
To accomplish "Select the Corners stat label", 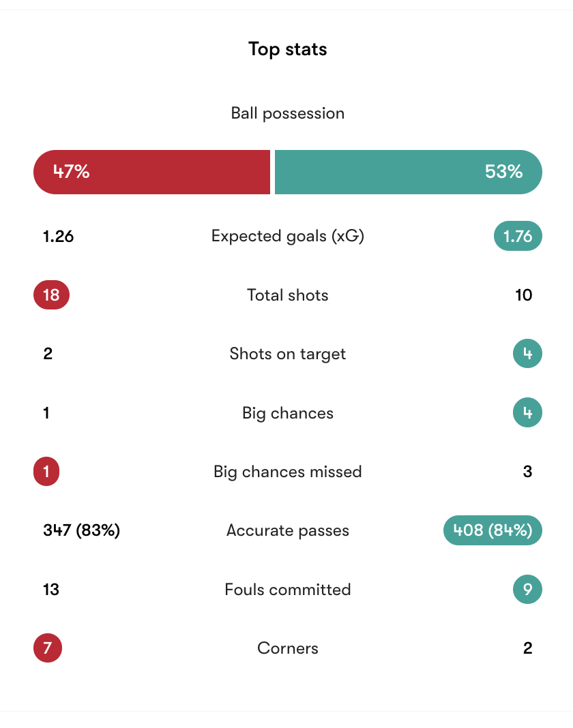I will pyautogui.click(x=287, y=648).
